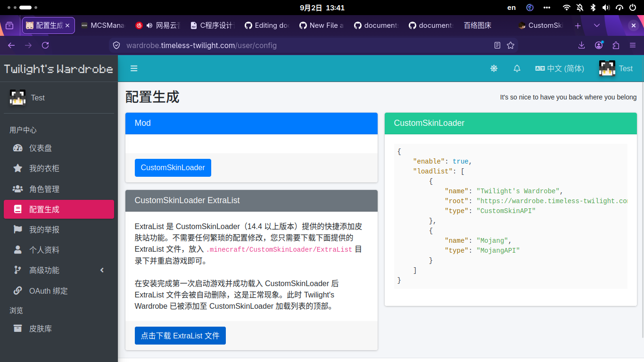Screen dimensions: 644x362
Task: Open site security shield icon
Action: [x=116, y=45]
